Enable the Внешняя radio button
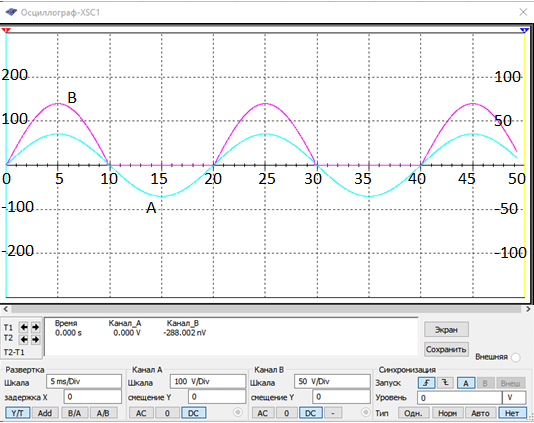The height and width of the screenshot is (423, 534). 516,357
